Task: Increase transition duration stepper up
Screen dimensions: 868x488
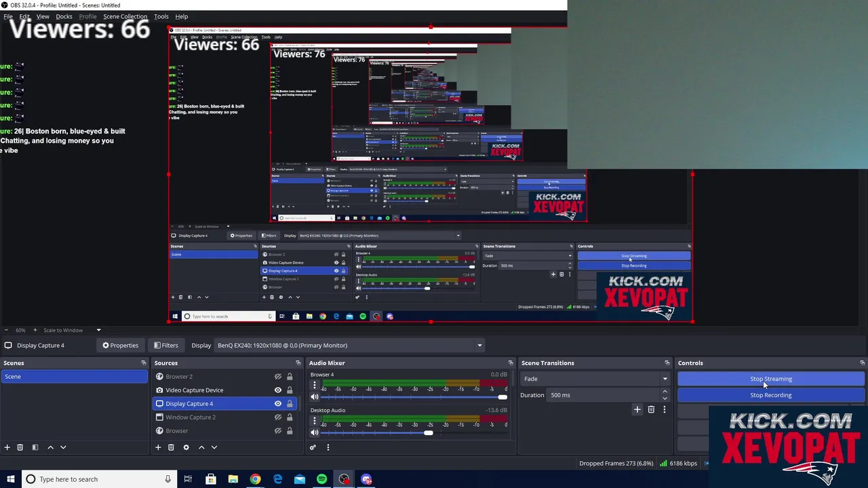Action: coord(665,392)
